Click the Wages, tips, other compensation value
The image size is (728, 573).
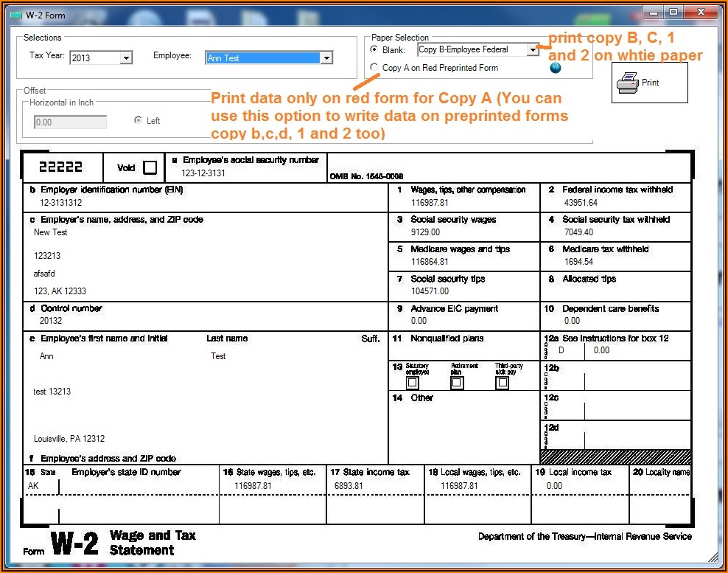[430, 203]
